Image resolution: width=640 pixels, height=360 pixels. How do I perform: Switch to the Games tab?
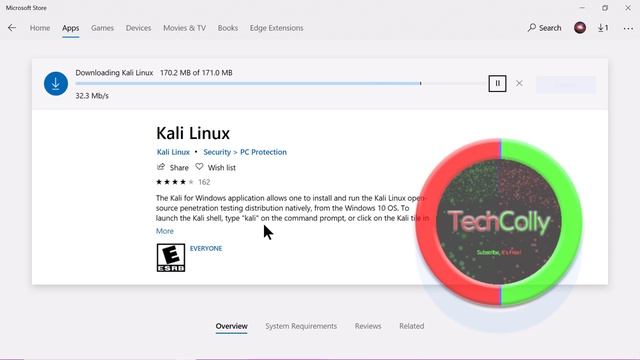102,28
